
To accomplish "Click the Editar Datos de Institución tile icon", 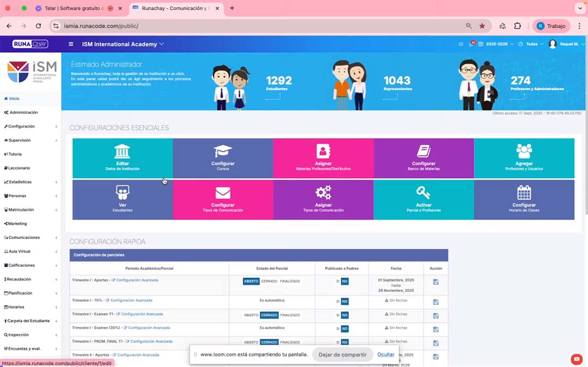I will click(122, 151).
